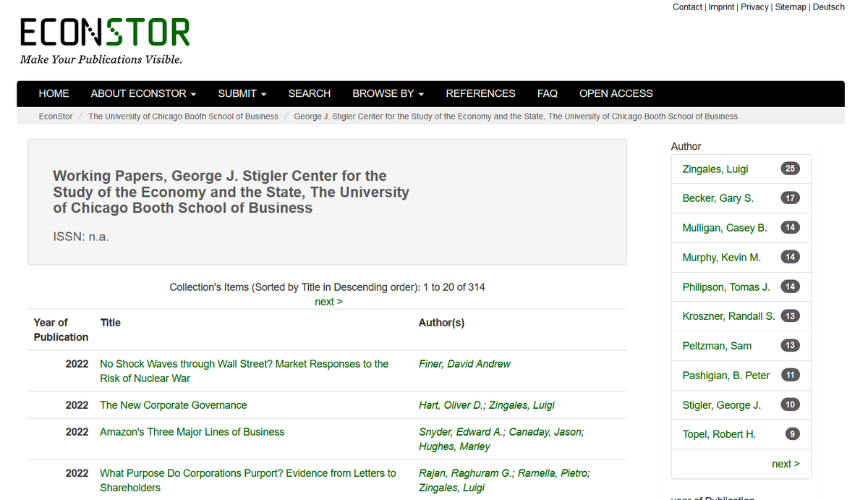The width and height of the screenshot is (868, 500).
Task: Click the Year of Publication column header
Action: [x=61, y=330]
